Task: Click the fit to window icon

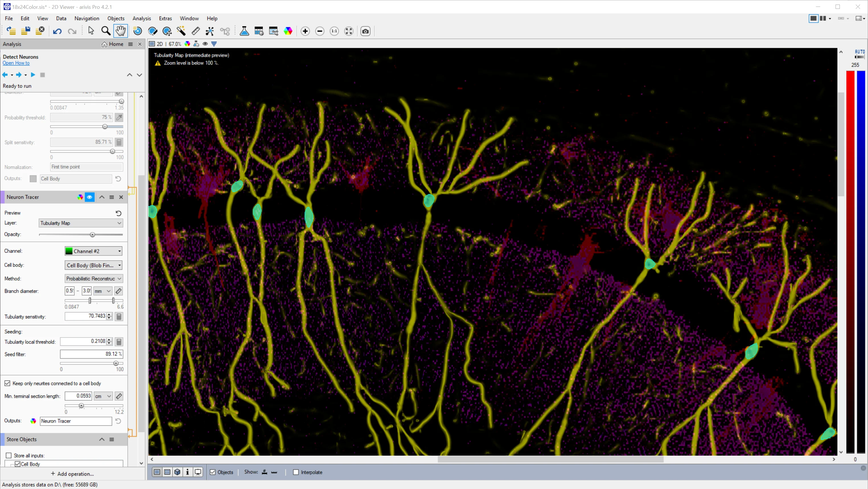Action: tap(349, 31)
